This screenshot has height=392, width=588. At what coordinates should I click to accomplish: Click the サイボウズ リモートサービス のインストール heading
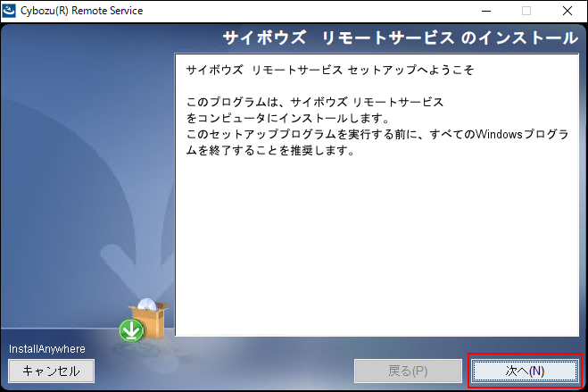pos(401,38)
